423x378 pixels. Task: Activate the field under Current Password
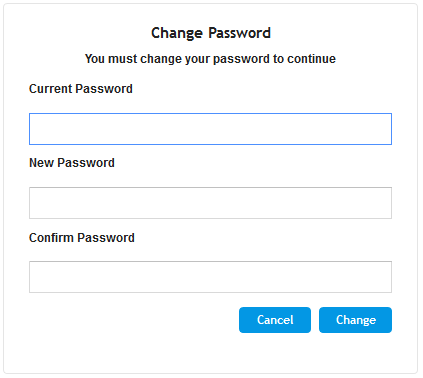pos(210,129)
